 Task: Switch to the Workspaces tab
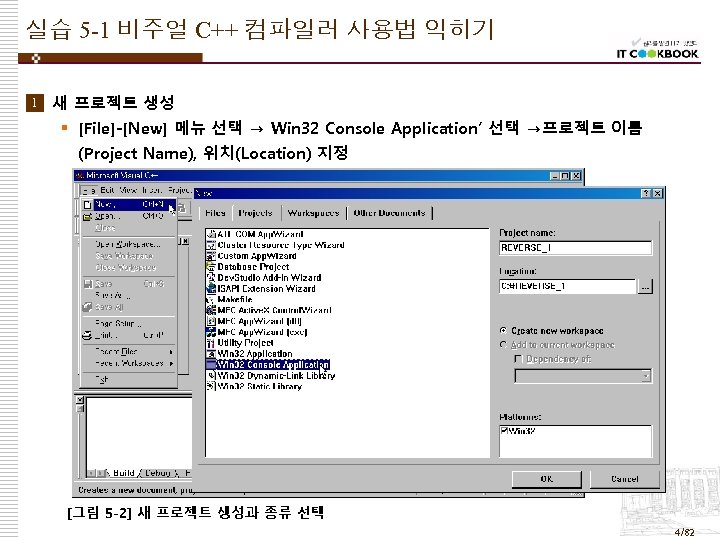(x=313, y=213)
